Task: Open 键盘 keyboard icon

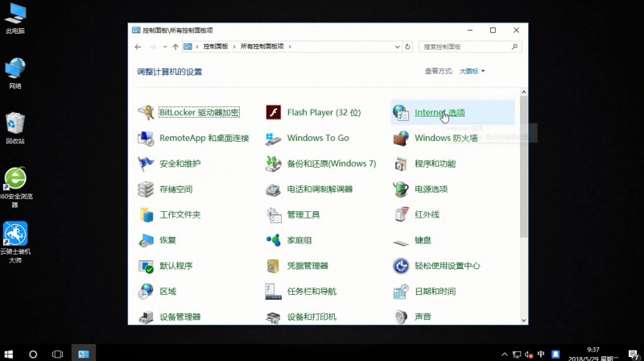Action: click(401, 243)
